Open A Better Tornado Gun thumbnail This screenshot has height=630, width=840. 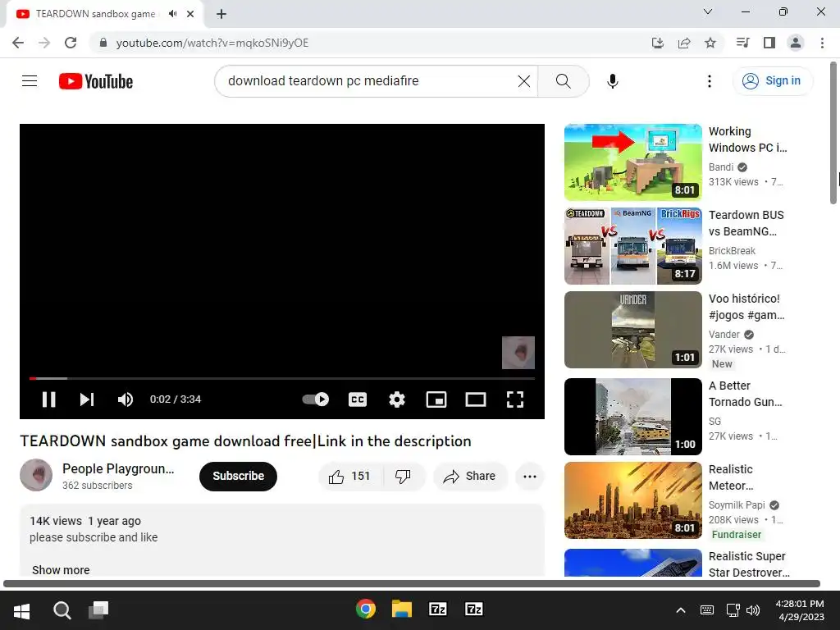point(632,417)
